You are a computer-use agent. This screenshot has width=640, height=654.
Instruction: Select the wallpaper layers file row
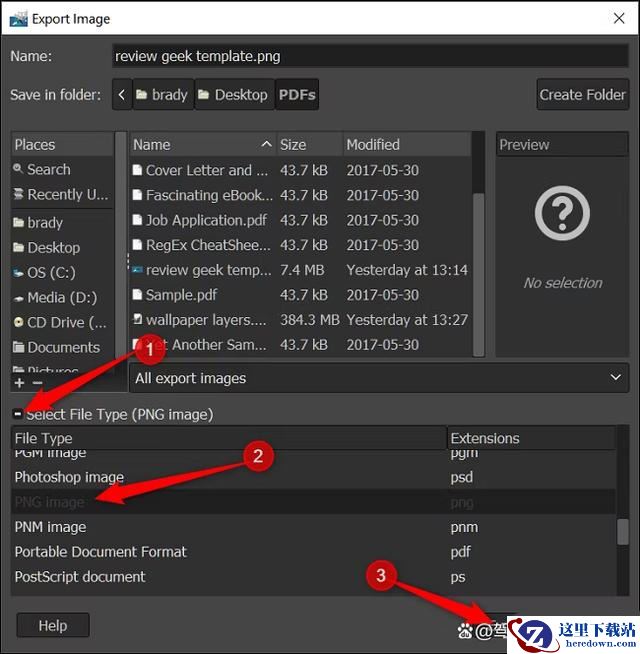coord(301,319)
